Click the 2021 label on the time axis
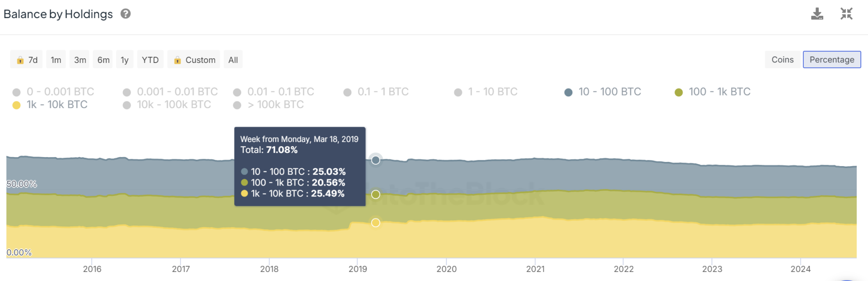Screen dimensions: 868x281 pyautogui.click(x=535, y=269)
